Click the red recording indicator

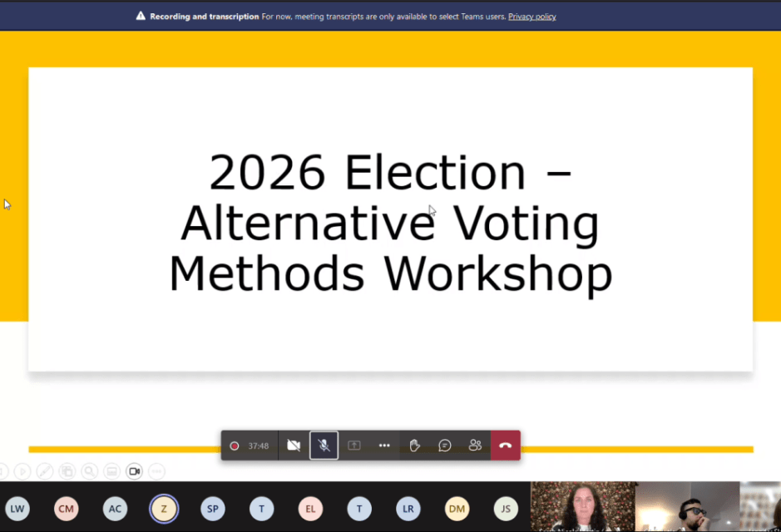pyautogui.click(x=235, y=446)
